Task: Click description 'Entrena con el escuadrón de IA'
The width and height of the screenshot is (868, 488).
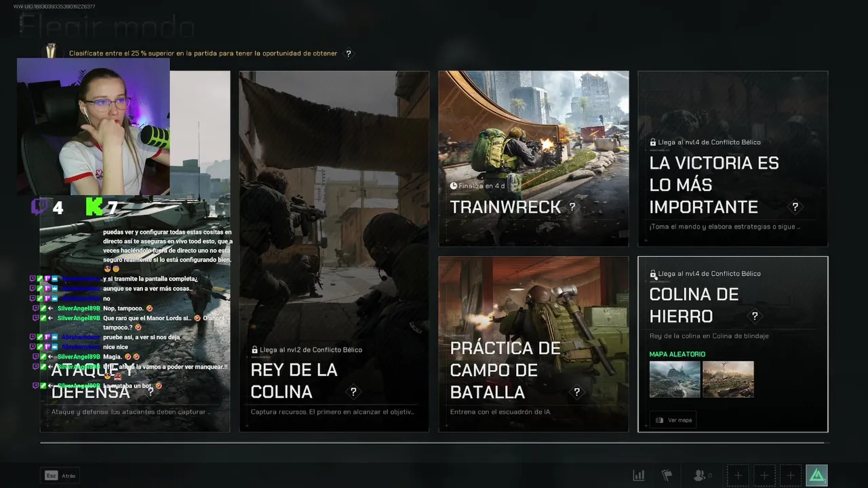Action: click(x=500, y=411)
